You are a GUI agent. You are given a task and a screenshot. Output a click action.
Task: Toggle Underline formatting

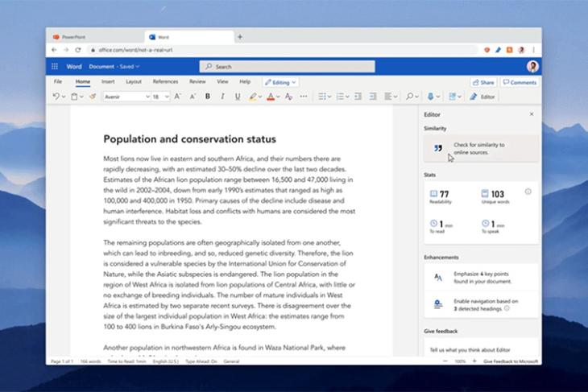point(238,97)
